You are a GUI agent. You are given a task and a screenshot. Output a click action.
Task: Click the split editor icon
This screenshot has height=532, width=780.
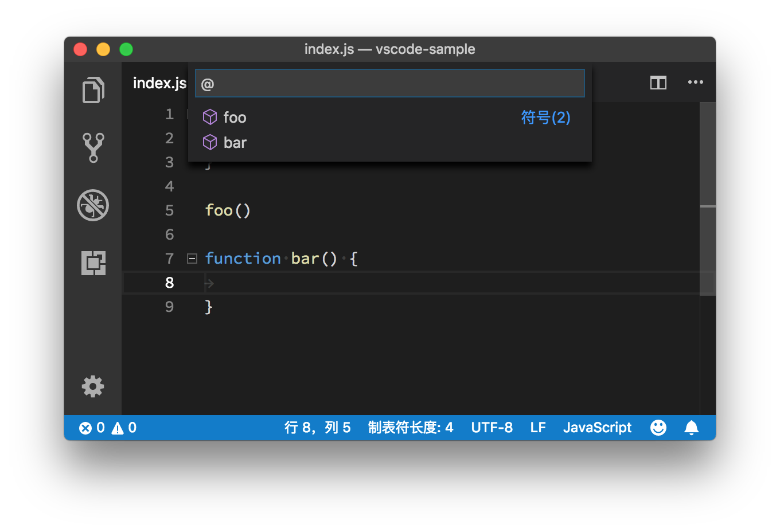tap(658, 83)
